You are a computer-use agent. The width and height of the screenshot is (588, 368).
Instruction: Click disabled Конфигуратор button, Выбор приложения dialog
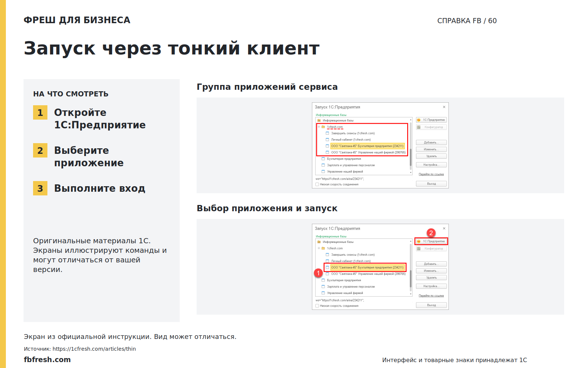(431, 248)
